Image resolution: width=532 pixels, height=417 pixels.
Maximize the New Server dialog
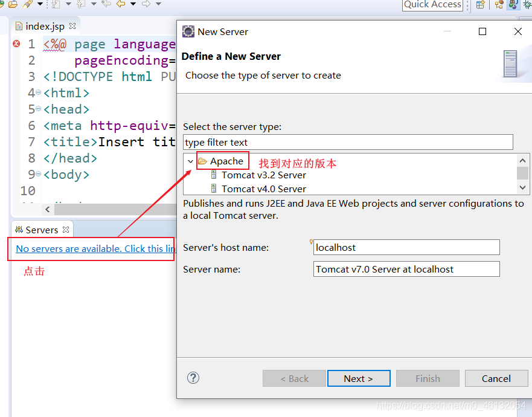click(482, 31)
